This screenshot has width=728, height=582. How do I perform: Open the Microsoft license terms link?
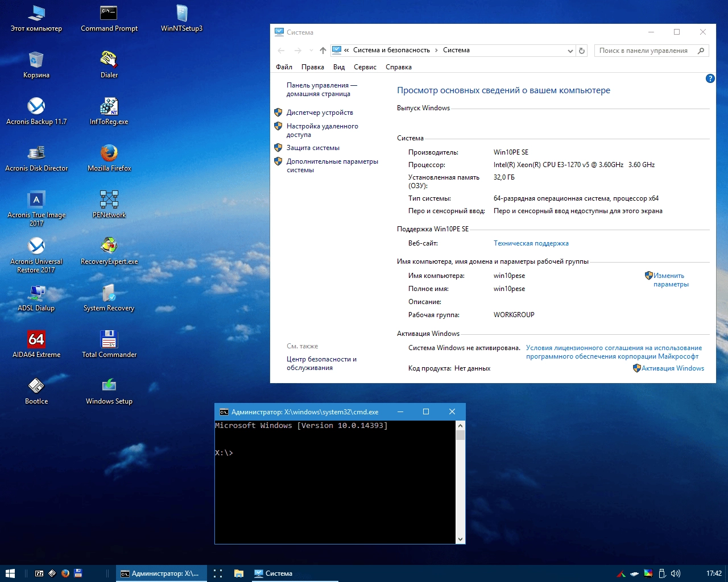614,352
